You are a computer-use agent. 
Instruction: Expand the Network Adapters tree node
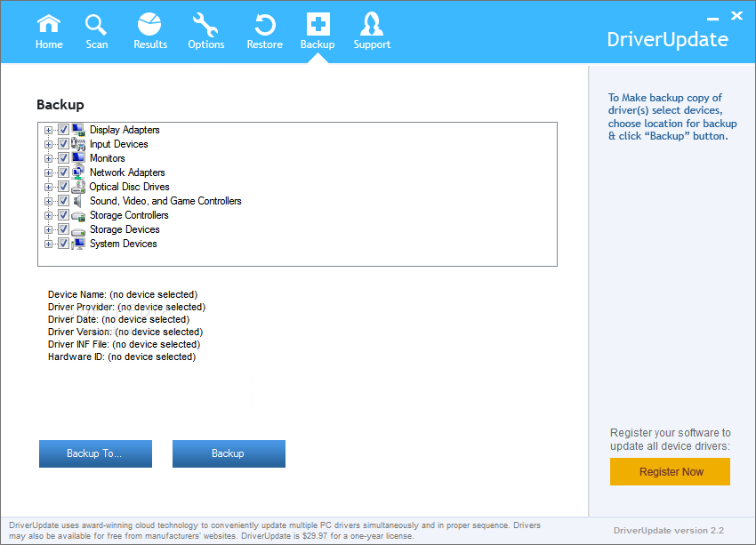tap(48, 172)
